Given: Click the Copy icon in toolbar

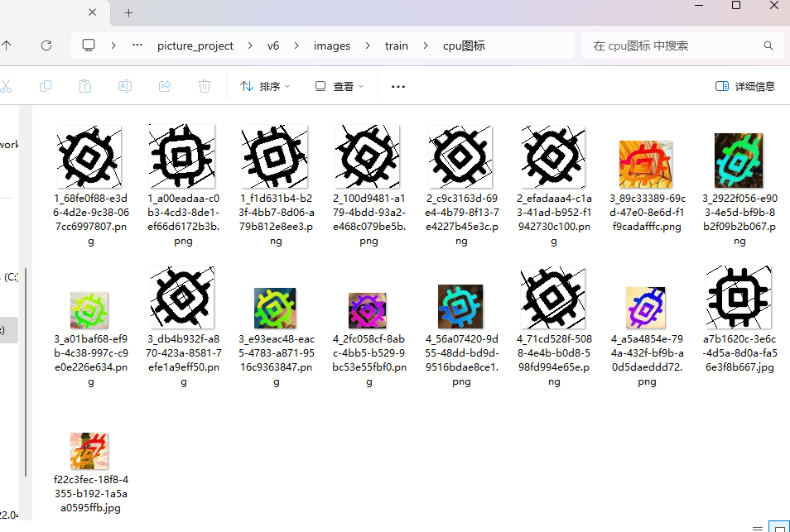Looking at the screenshot, I should point(46,86).
